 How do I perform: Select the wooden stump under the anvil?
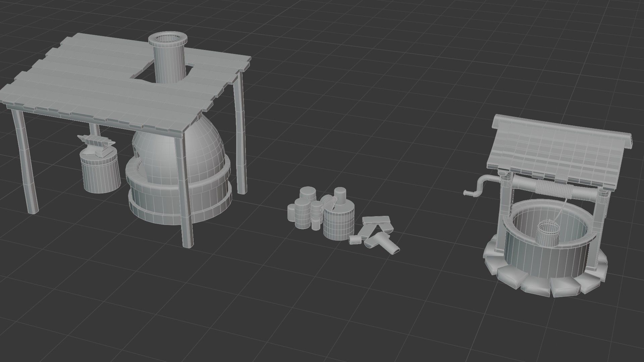coord(101,174)
